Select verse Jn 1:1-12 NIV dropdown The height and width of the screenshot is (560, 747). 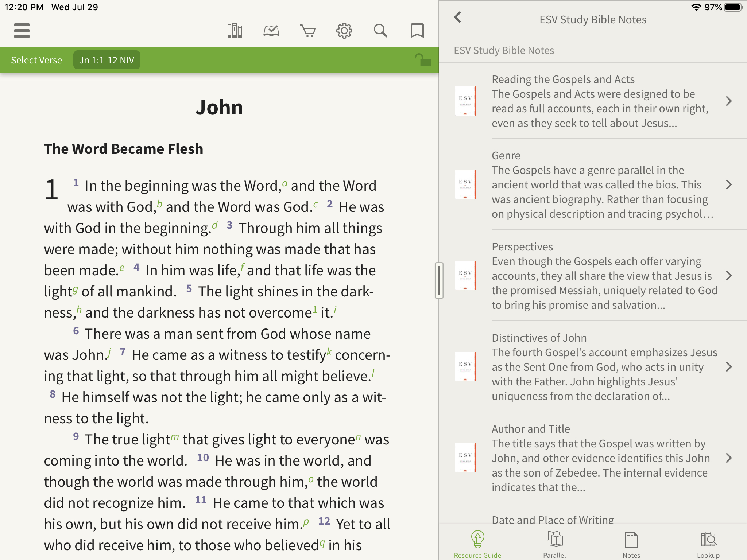pyautogui.click(x=107, y=60)
